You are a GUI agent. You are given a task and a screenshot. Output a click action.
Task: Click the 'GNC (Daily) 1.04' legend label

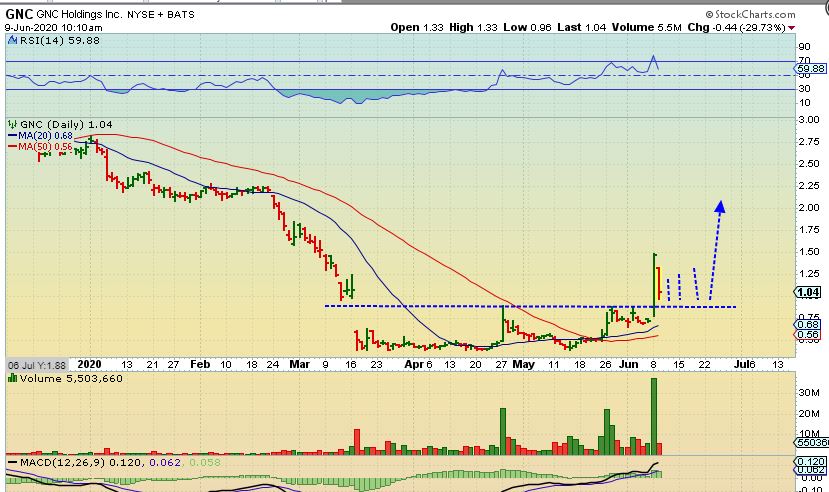66,125
